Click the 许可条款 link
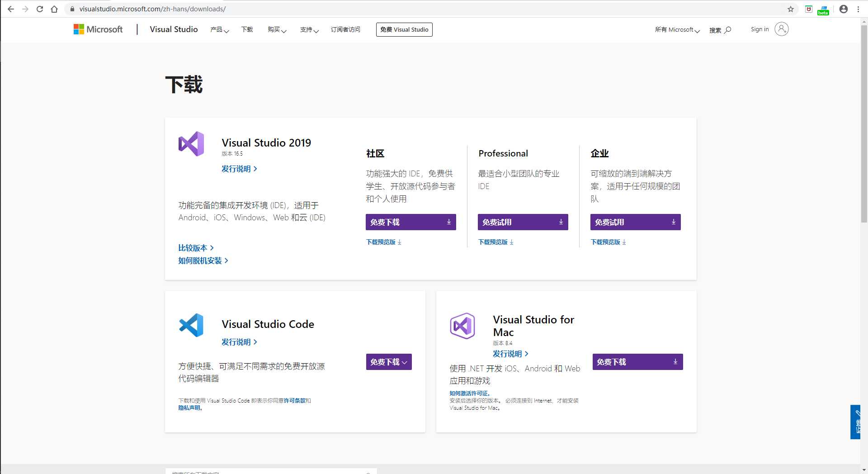 pos(295,401)
